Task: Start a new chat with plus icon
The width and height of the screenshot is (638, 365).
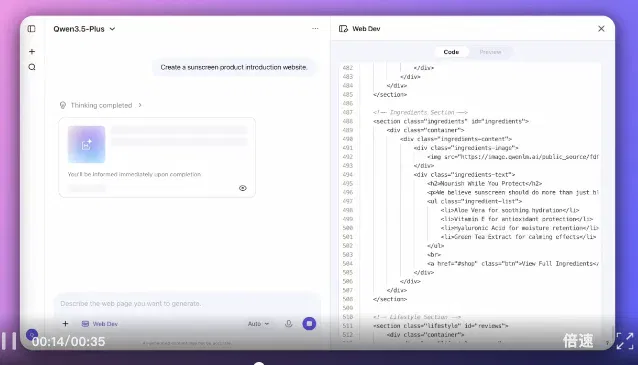Action: click(x=32, y=52)
